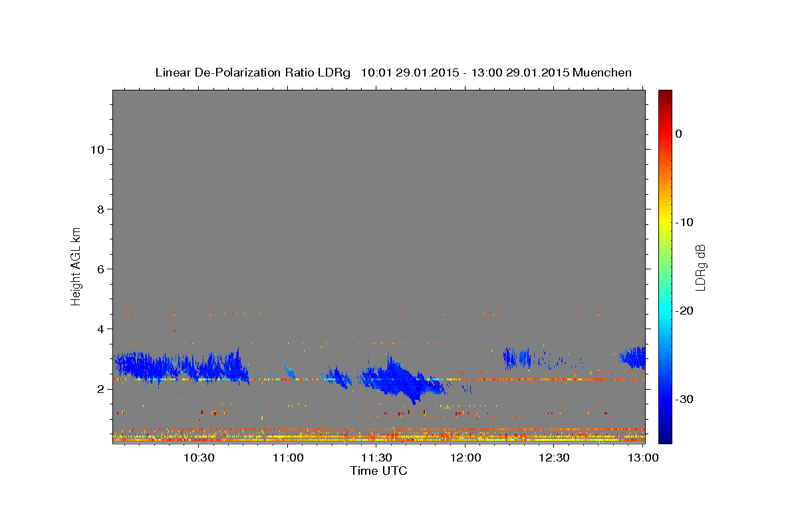This screenshot has width=798, height=532.
Task: Click the 12:30 time tick label
Action: pyautogui.click(x=554, y=458)
